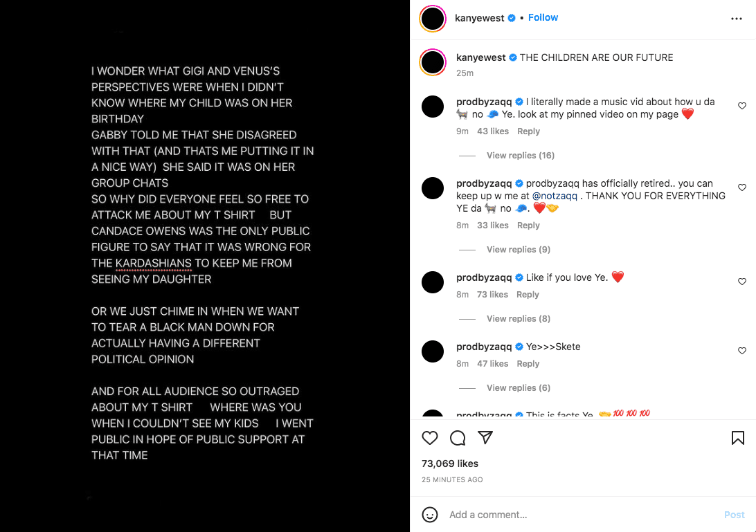Like the "officially retired" comment heart

click(x=742, y=187)
